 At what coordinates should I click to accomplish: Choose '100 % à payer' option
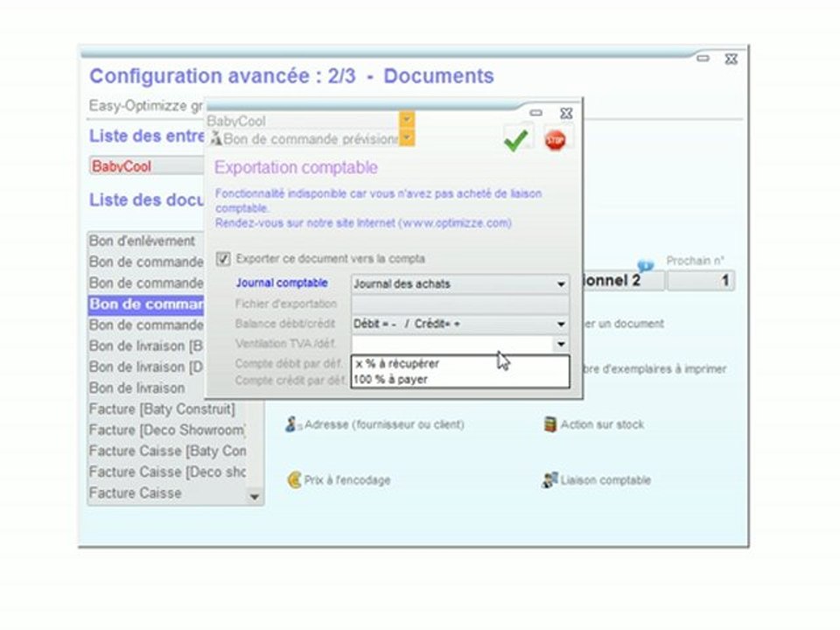[x=460, y=379]
